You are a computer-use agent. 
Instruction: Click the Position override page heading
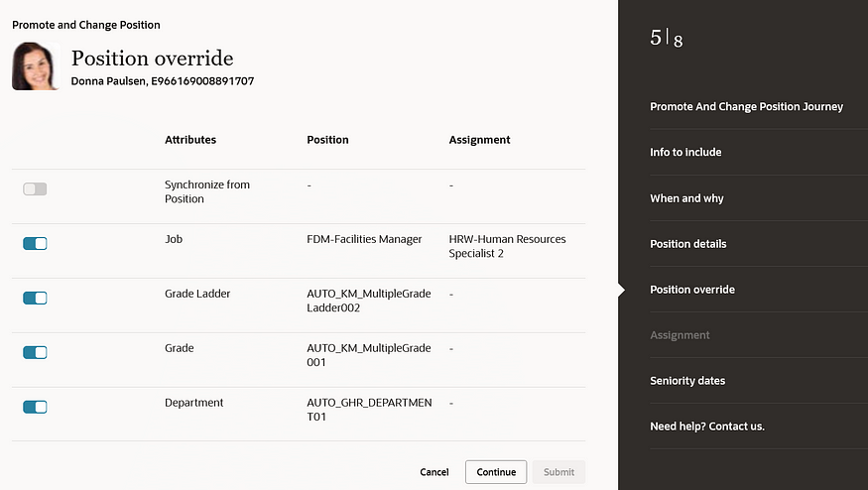click(152, 58)
